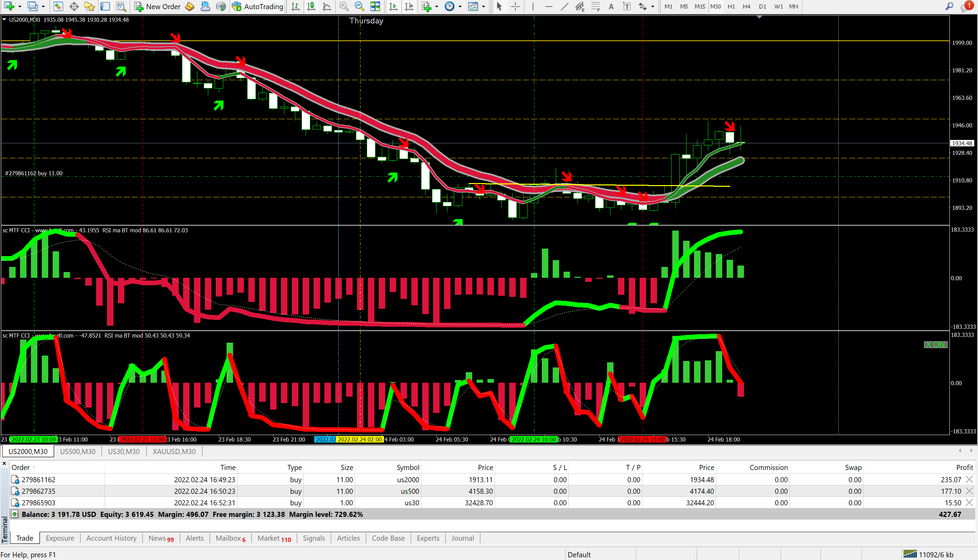Select the text label tool
This screenshot has width=978, height=560.
click(x=627, y=6)
